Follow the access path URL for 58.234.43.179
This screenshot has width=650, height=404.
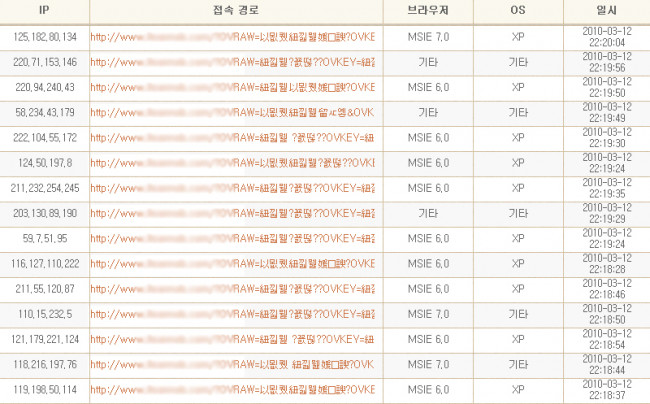(x=232, y=113)
